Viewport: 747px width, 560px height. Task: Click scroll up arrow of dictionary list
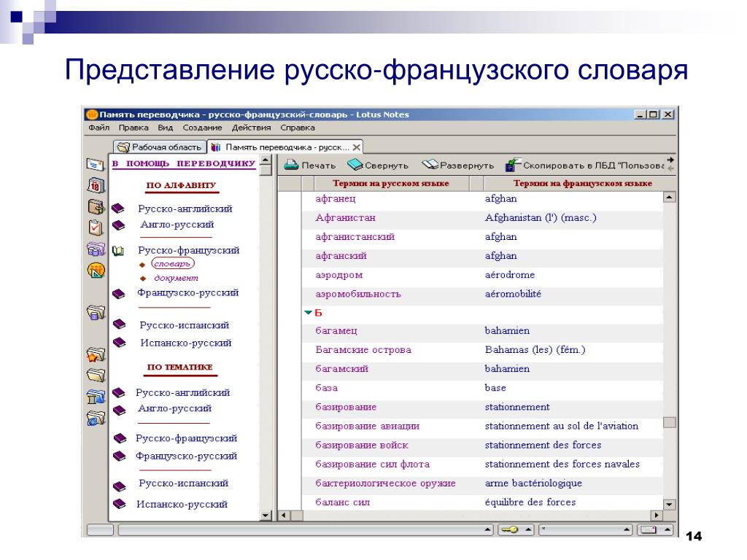[670, 197]
